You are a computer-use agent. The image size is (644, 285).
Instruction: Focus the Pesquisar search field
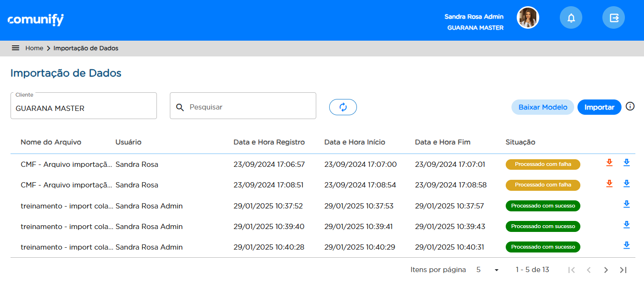tap(249, 107)
